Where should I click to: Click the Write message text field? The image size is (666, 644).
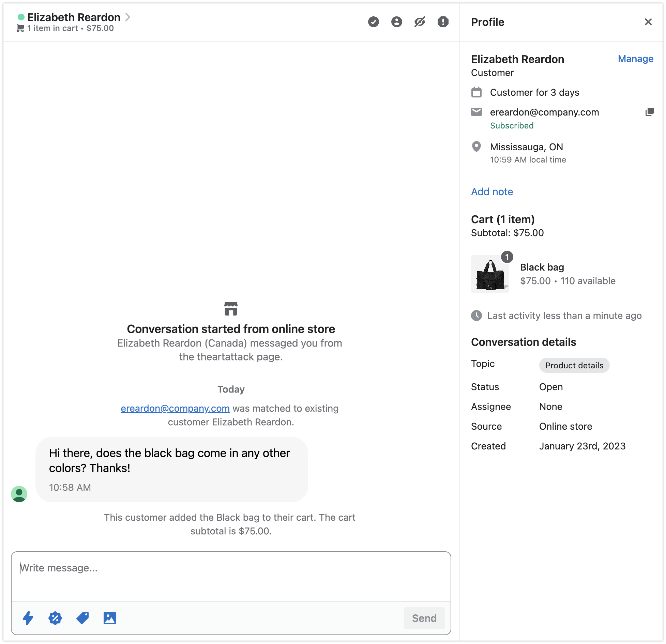(231, 576)
